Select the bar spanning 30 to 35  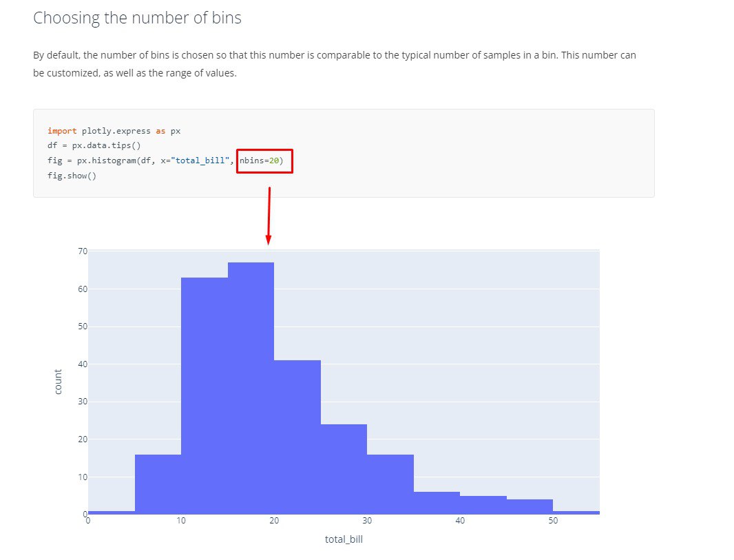click(x=390, y=484)
